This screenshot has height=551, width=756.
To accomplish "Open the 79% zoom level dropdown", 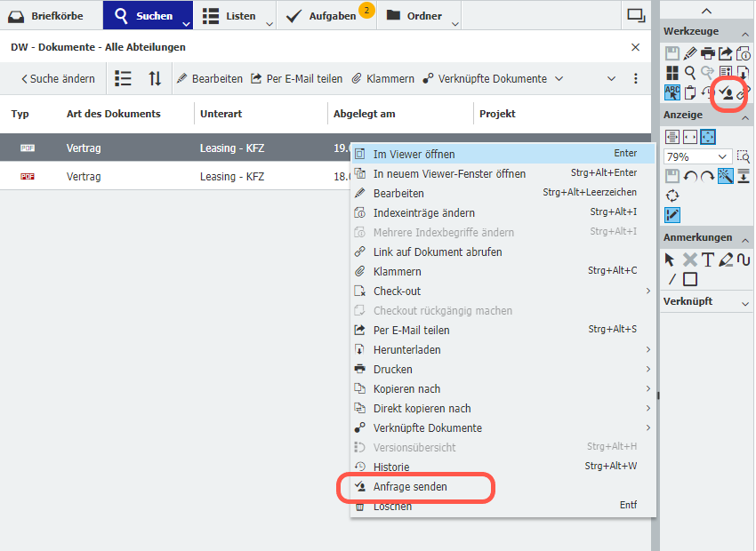I will tap(724, 156).
